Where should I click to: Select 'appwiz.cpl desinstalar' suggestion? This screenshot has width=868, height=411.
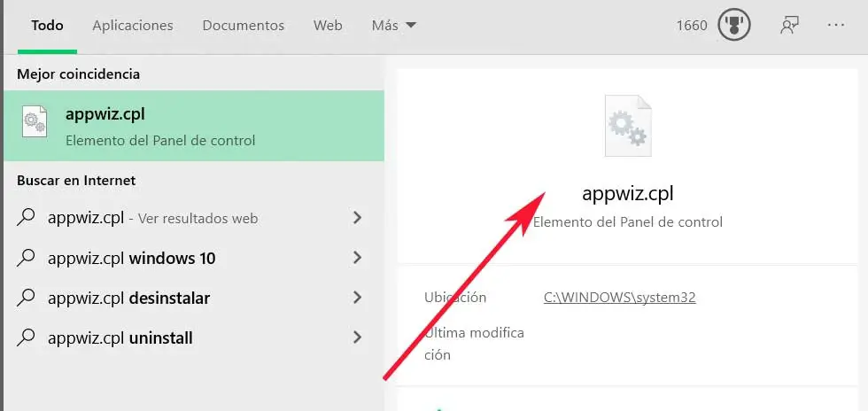[x=194, y=298]
